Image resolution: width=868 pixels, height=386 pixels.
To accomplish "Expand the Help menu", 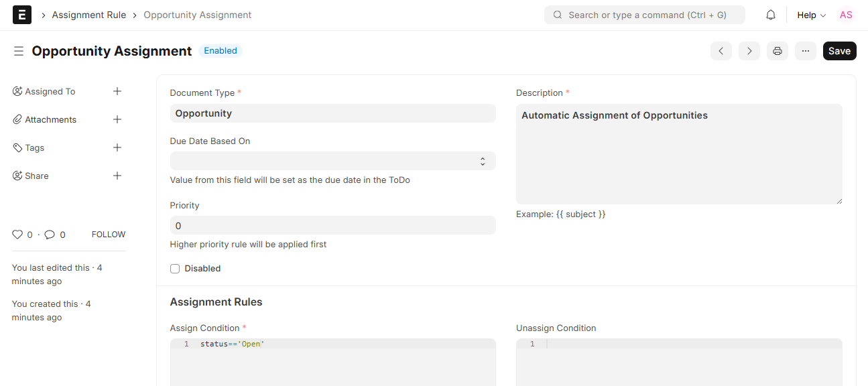I will pyautogui.click(x=811, y=15).
